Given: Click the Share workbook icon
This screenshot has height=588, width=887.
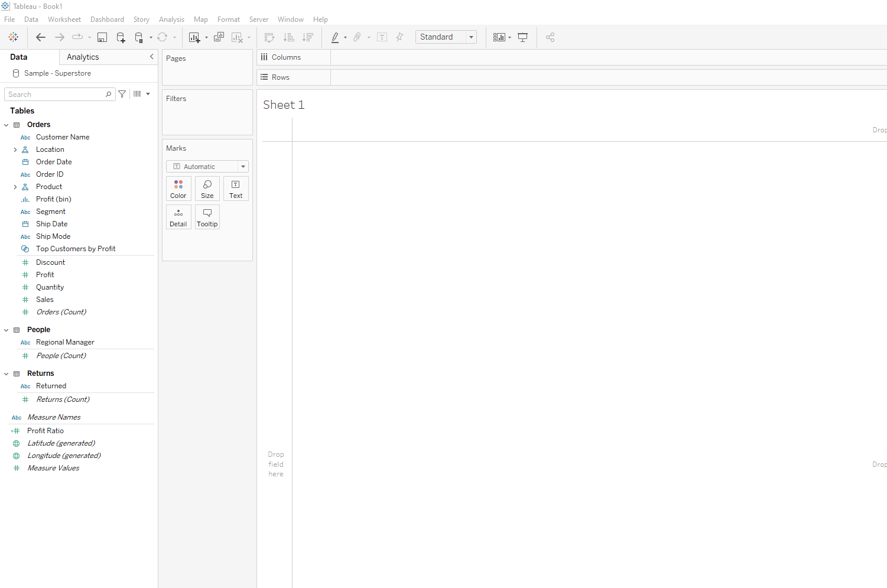Looking at the screenshot, I should pyautogui.click(x=550, y=37).
